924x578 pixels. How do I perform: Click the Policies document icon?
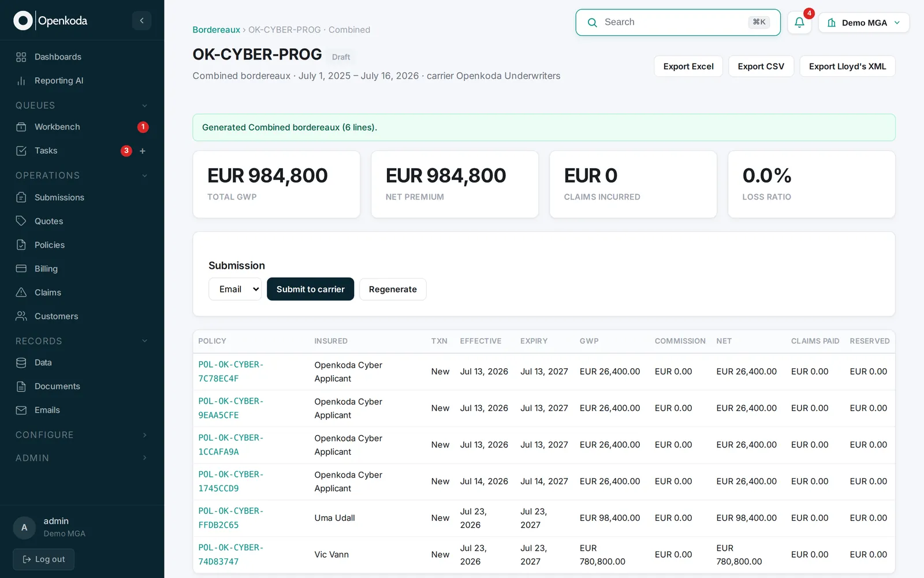(x=21, y=244)
